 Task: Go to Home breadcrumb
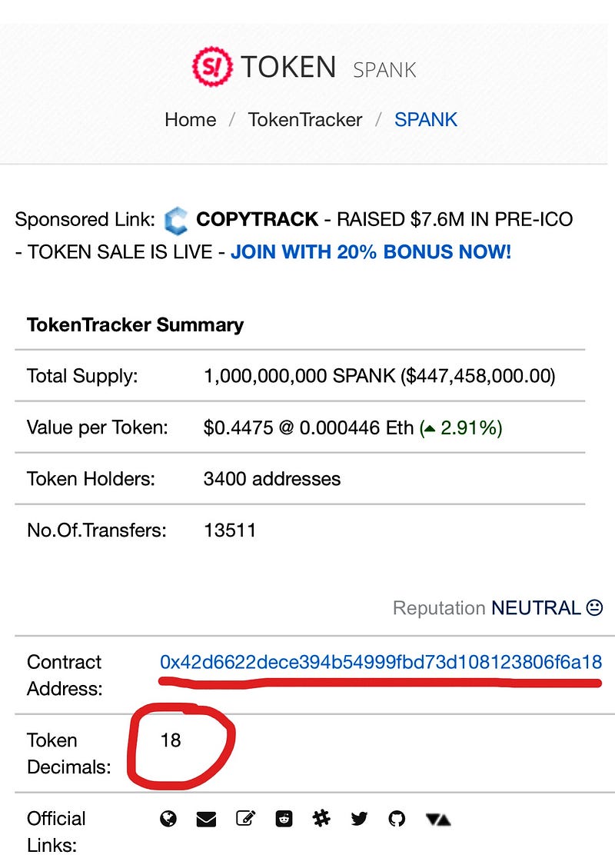point(191,120)
